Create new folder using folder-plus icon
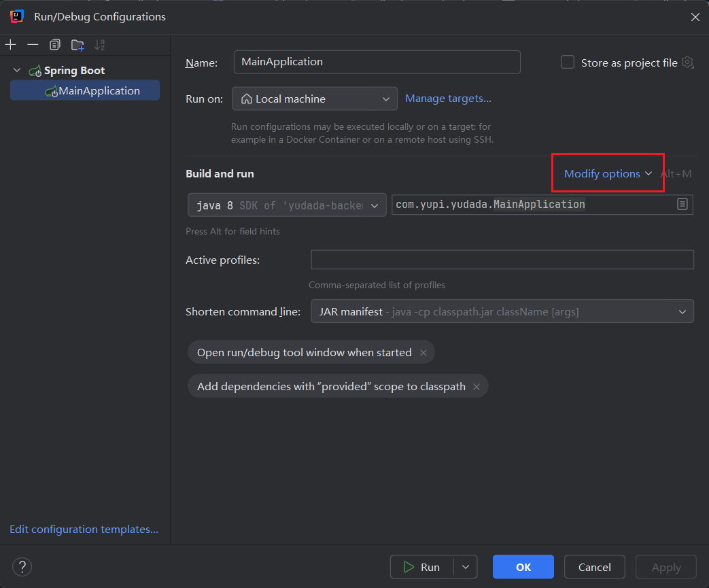The height and width of the screenshot is (588, 709). pos(77,45)
